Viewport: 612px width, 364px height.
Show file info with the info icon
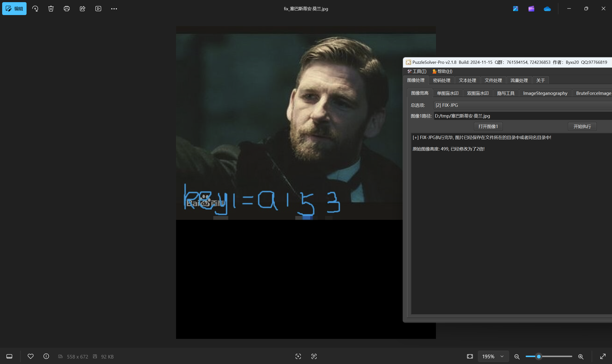click(46, 356)
